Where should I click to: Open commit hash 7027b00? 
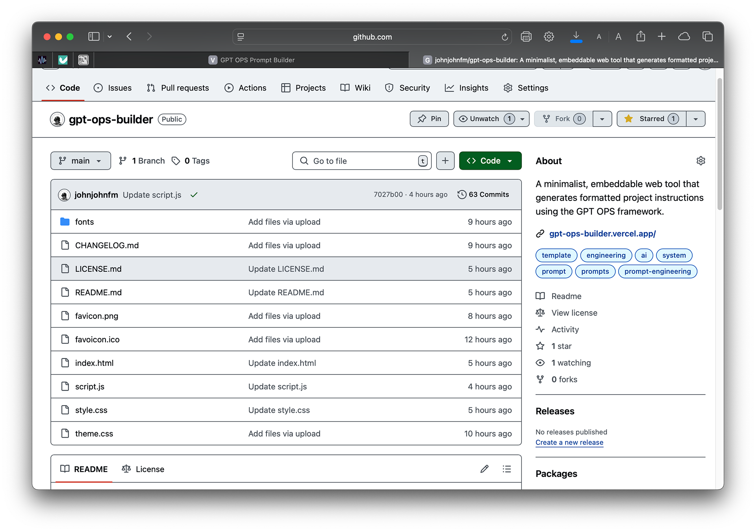388,195
